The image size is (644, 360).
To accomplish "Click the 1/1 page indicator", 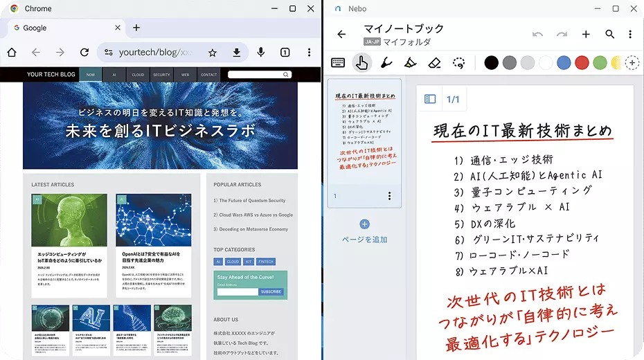I will pyautogui.click(x=453, y=99).
